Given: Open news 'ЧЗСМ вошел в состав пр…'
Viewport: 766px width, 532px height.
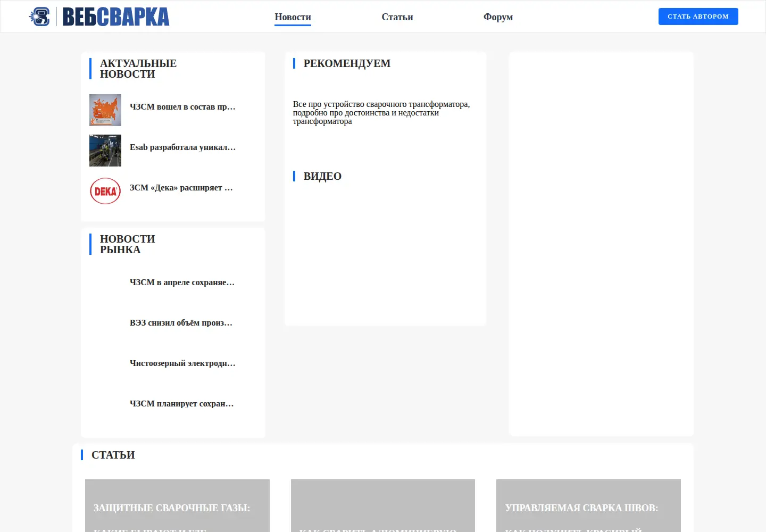Looking at the screenshot, I should pyautogui.click(x=182, y=107).
